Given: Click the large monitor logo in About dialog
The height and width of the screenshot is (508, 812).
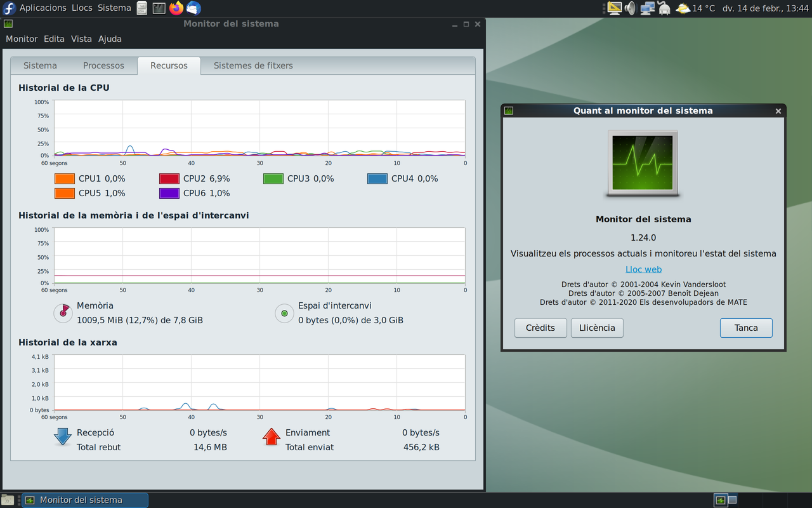Looking at the screenshot, I should click(x=643, y=163).
